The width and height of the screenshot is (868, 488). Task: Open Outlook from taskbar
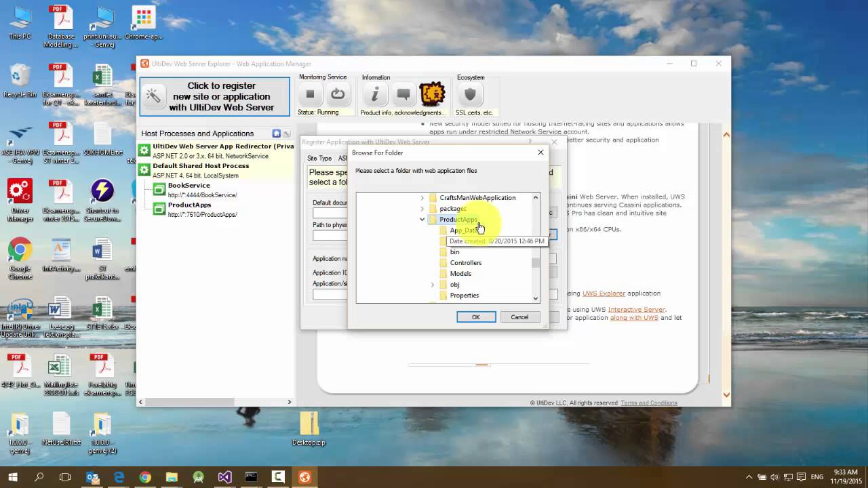(x=92, y=477)
